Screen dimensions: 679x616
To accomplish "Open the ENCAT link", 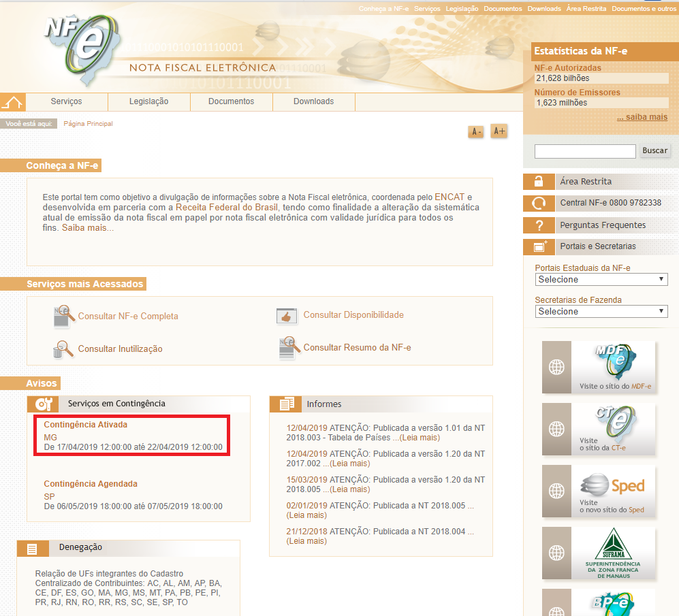I will [x=449, y=197].
